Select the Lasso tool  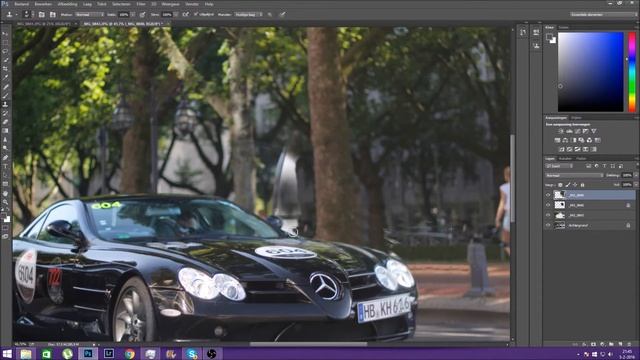(x=5, y=51)
